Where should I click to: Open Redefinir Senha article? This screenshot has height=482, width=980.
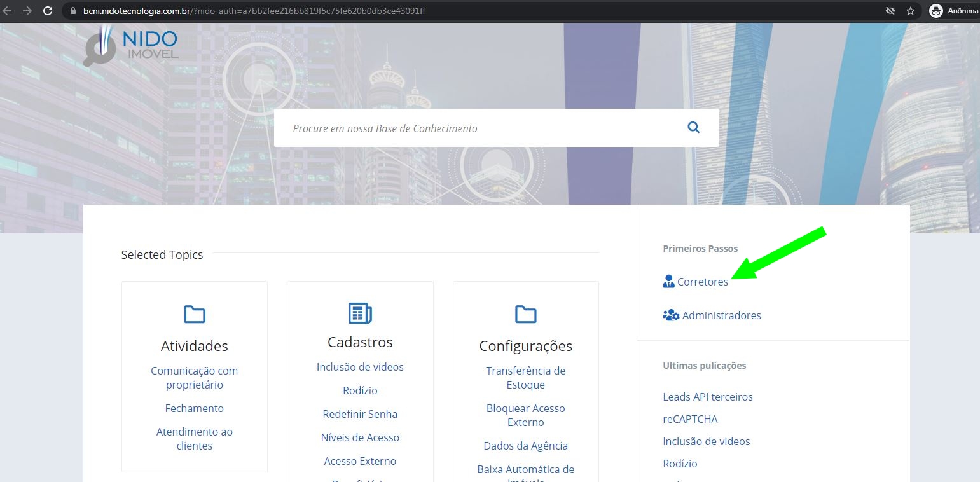(360, 414)
